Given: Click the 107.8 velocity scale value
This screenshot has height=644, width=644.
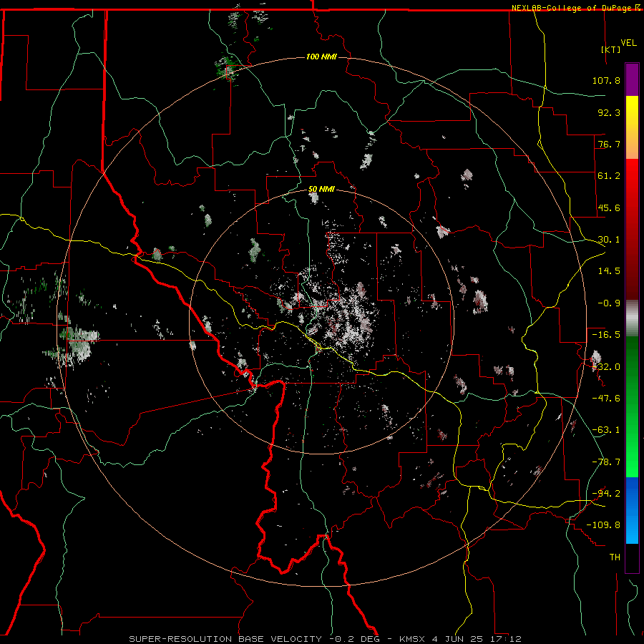Looking at the screenshot, I should tap(606, 80).
